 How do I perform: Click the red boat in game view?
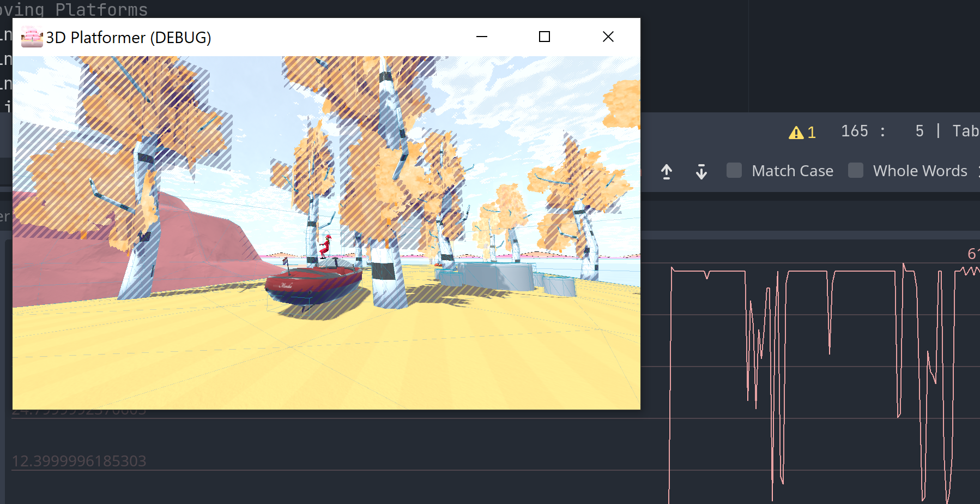313,284
